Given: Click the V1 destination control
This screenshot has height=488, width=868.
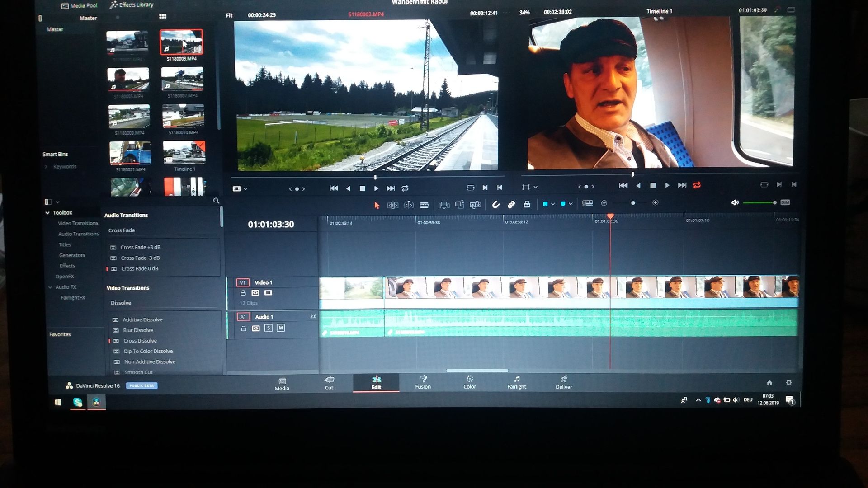Looking at the screenshot, I should pos(242,282).
